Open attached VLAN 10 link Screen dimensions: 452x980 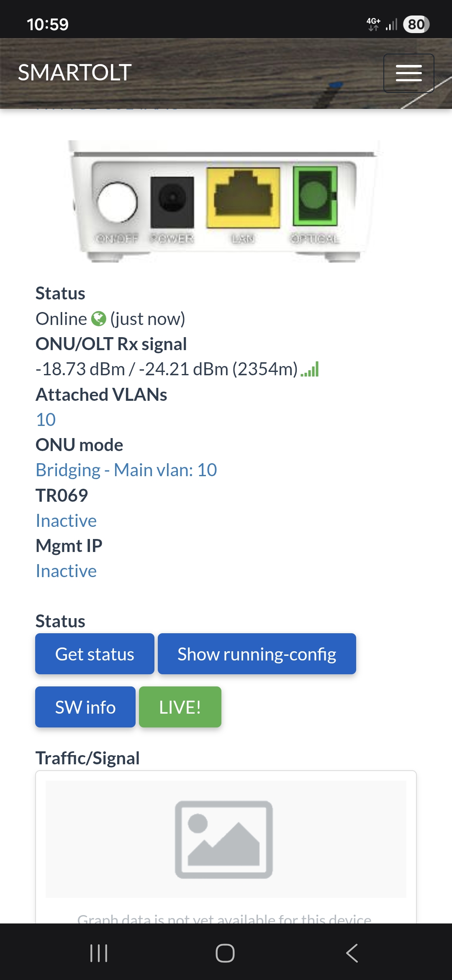[46, 420]
